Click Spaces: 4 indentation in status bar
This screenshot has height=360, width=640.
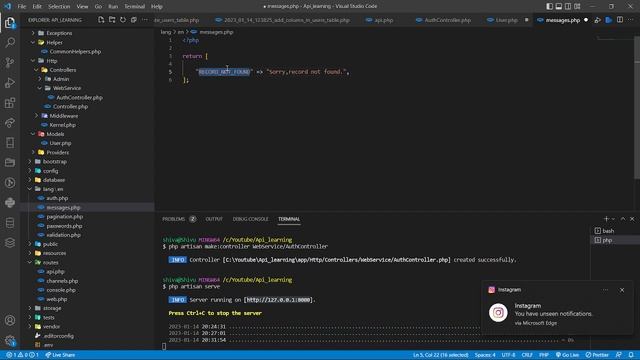(x=485, y=355)
